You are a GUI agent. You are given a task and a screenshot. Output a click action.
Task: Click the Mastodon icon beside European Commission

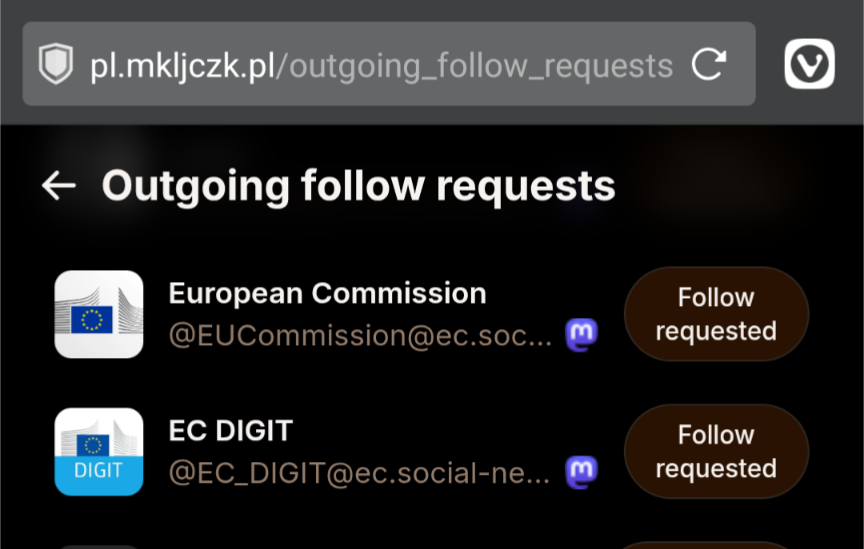[x=581, y=334]
